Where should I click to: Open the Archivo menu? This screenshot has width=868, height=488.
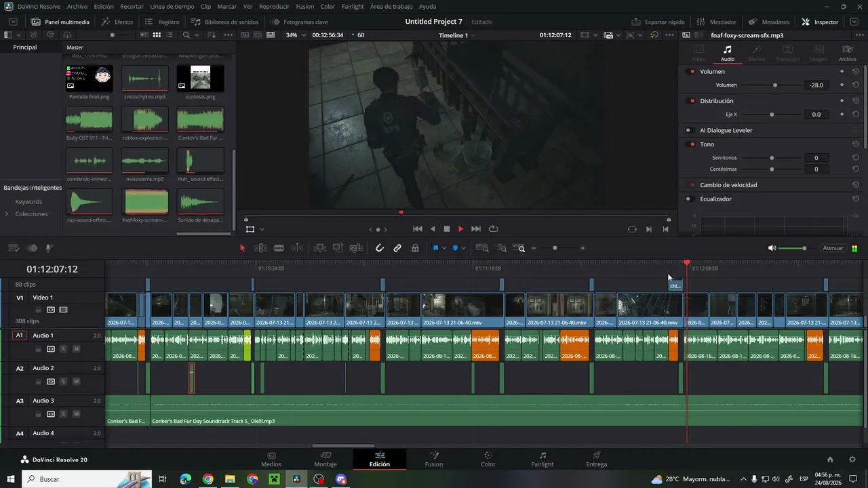coord(77,6)
